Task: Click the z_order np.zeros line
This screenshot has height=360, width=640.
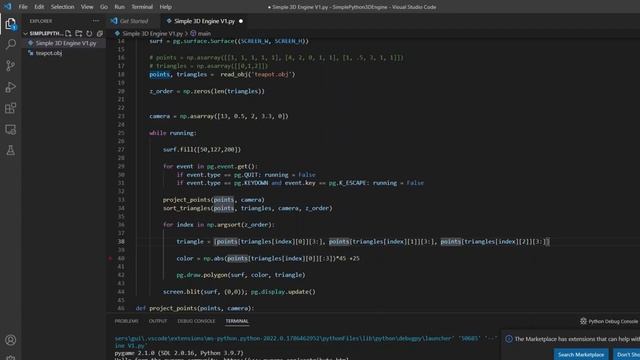Action: click(207, 91)
